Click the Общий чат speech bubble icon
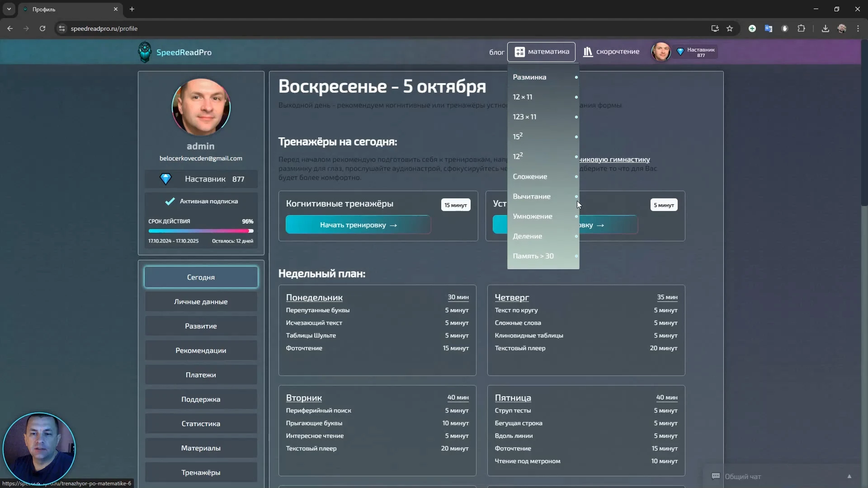The image size is (868, 488). pos(716,476)
